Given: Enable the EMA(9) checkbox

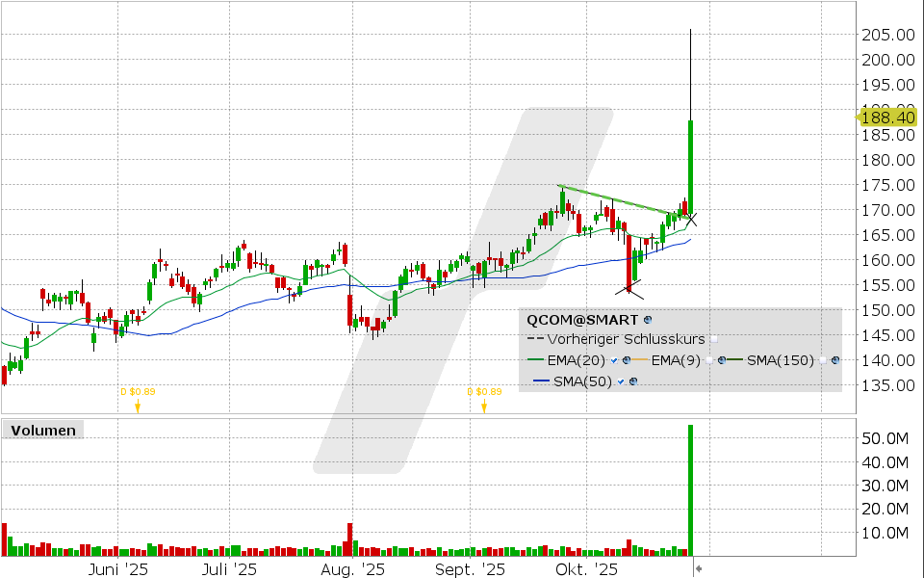Looking at the screenshot, I should coord(709,360).
